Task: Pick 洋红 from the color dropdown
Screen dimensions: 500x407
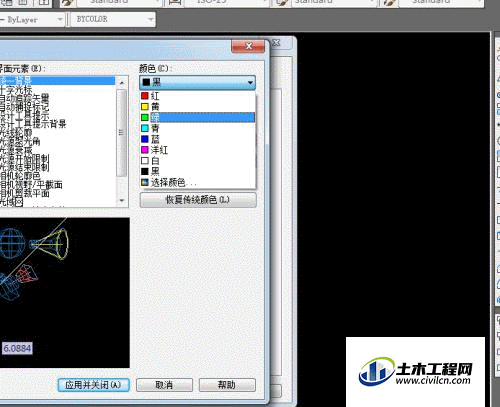Action: point(197,150)
